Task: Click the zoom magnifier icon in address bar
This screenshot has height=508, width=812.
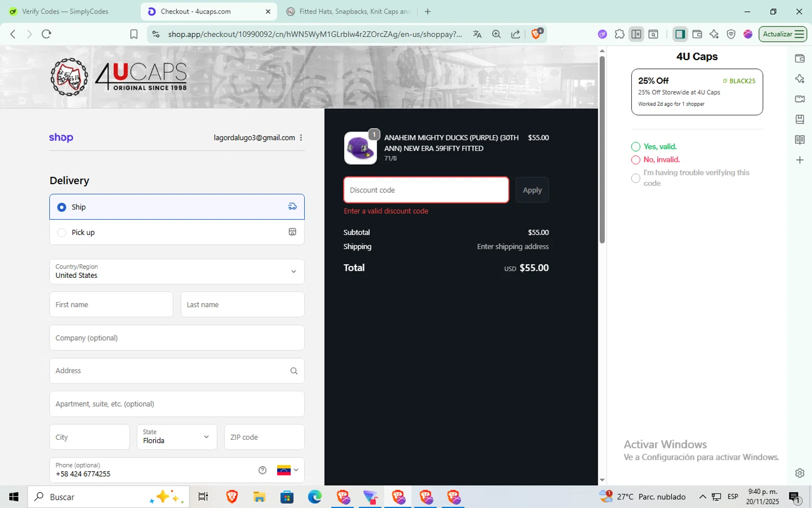Action: click(496, 34)
